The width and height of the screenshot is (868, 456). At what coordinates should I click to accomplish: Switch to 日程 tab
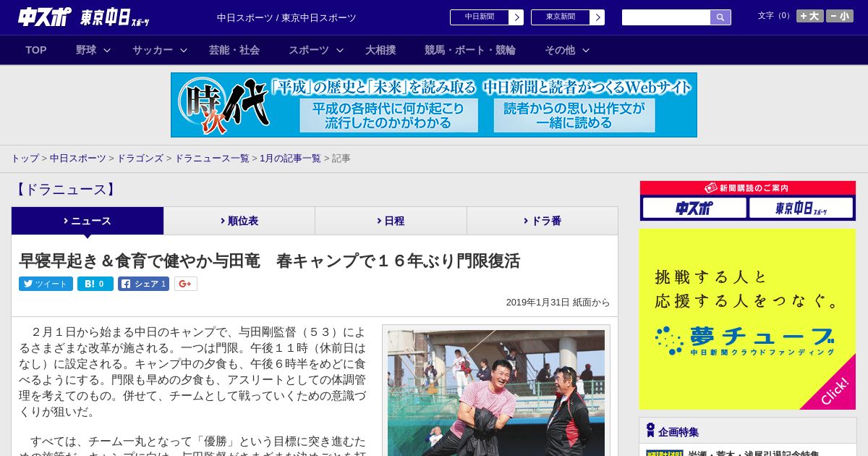391,221
